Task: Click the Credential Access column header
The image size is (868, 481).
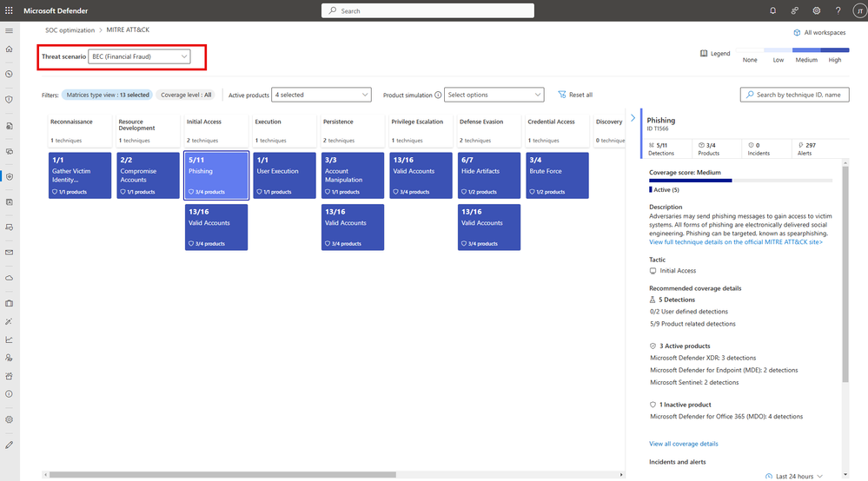Action: [x=558, y=131]
